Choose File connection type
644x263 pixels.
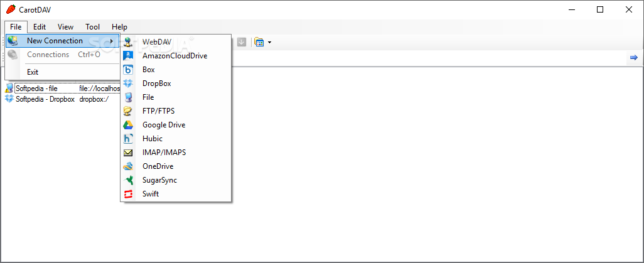[176, 97]
